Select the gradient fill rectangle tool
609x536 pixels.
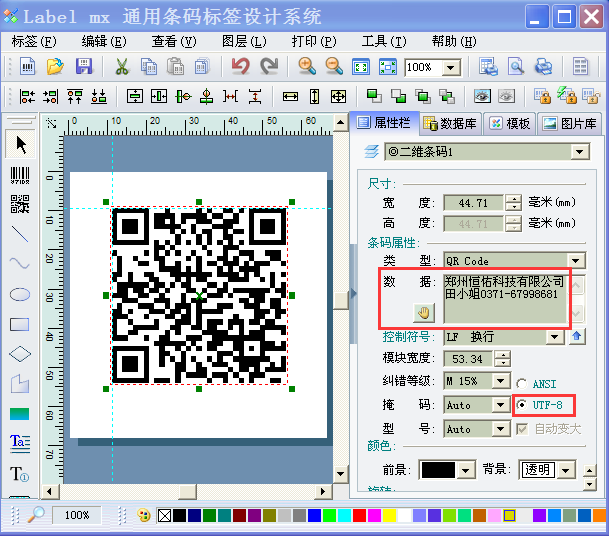20,414
